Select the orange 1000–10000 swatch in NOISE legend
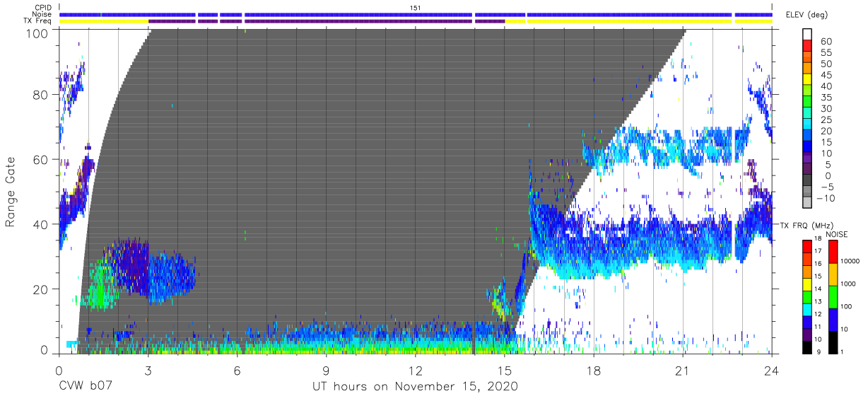The height and width of the screenshot is (401, 868). click(x=833, y=274)
